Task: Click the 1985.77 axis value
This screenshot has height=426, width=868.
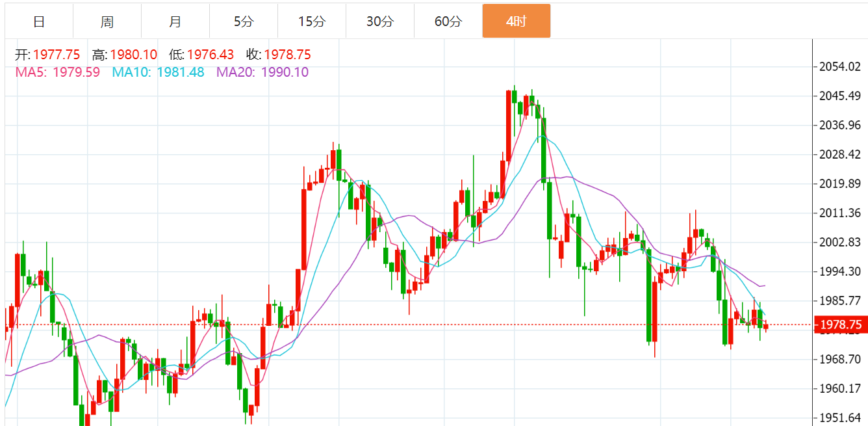Action: coord(841,301)
